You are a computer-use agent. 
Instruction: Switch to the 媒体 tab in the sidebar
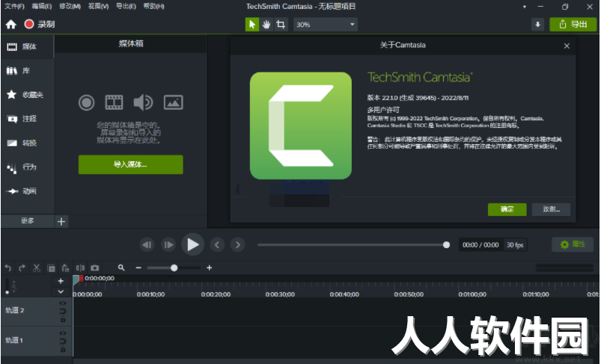coord(27,46)
